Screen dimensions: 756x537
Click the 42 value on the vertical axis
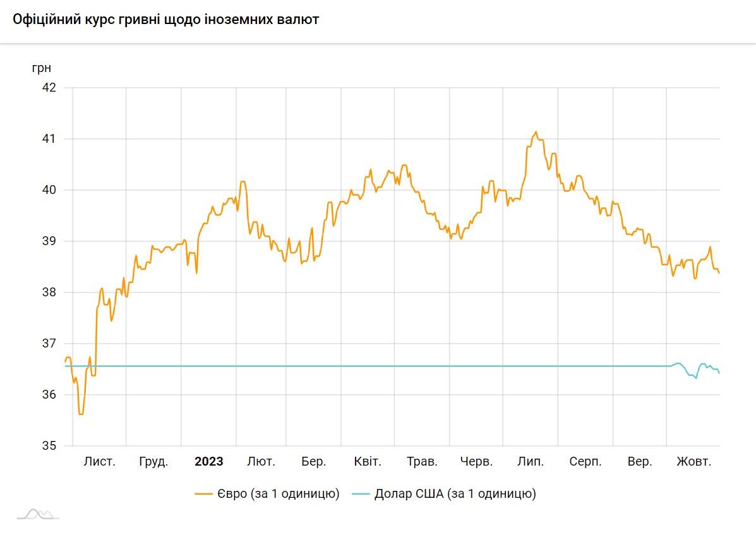coord(49,87)
